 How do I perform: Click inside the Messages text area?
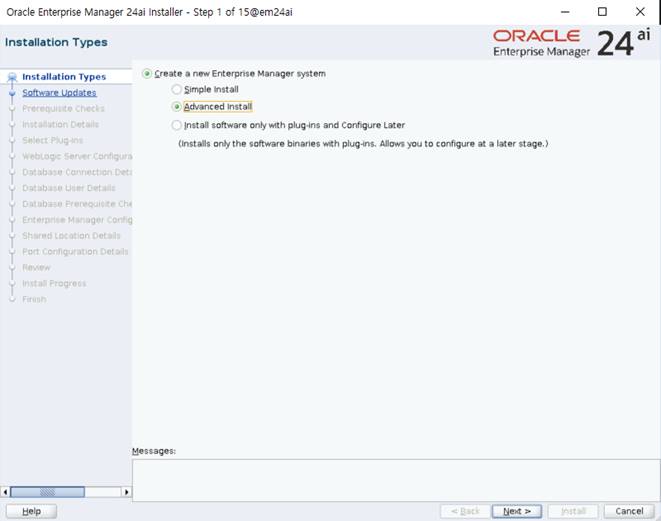[396, 481]
